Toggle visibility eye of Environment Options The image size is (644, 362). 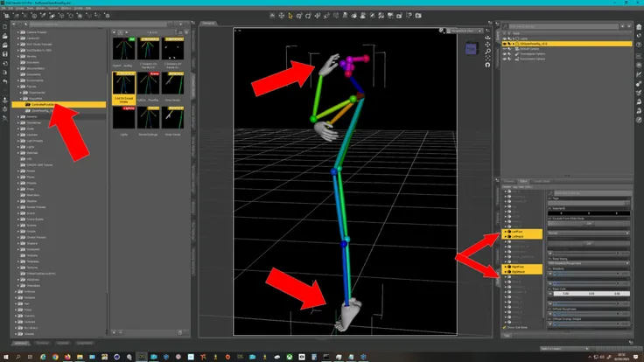(x=505, y=59)
